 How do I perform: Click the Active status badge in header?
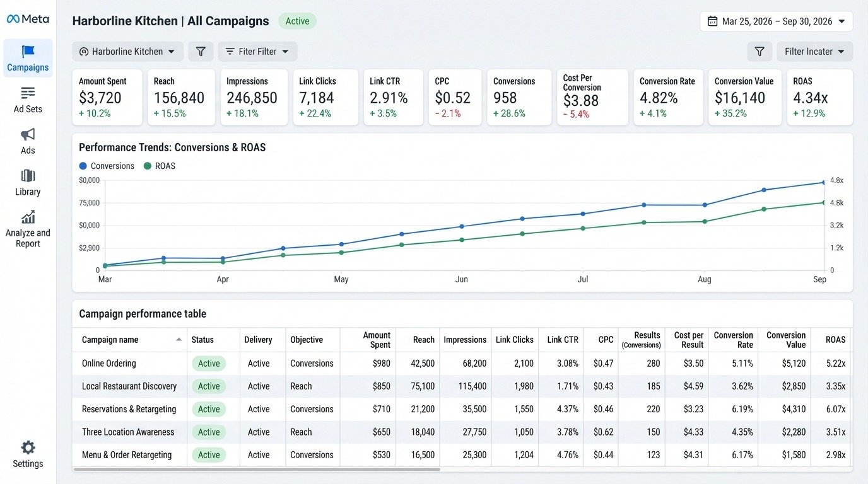[297, 21]
